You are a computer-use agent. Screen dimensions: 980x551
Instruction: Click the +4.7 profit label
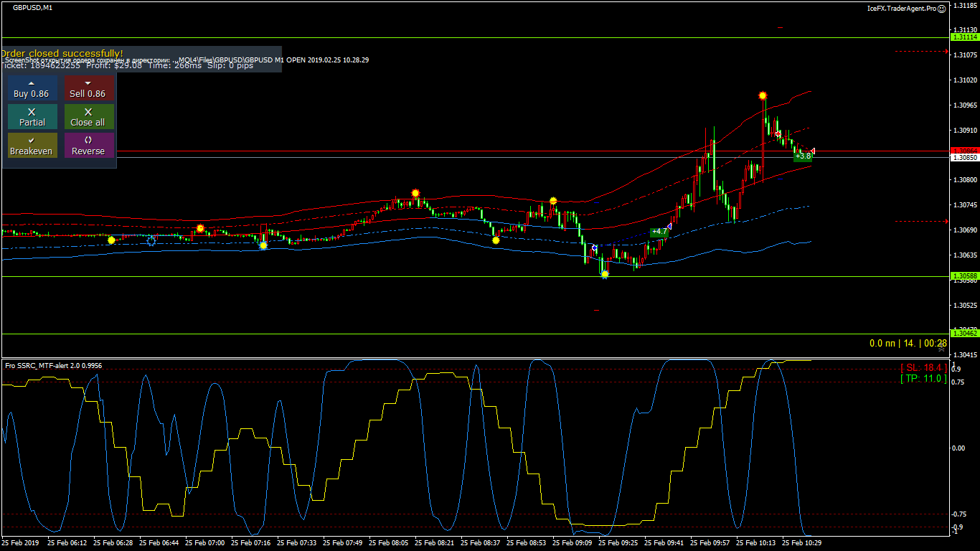tap(659, 232)
